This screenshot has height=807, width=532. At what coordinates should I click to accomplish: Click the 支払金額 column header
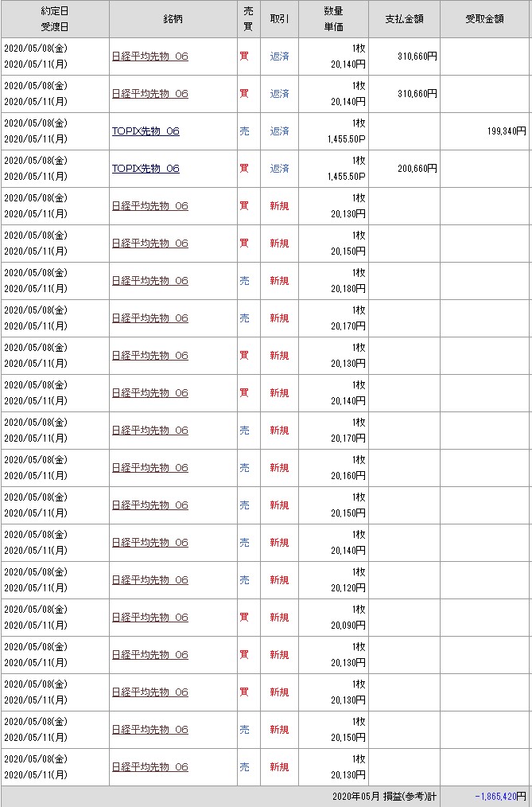point(404,19)
